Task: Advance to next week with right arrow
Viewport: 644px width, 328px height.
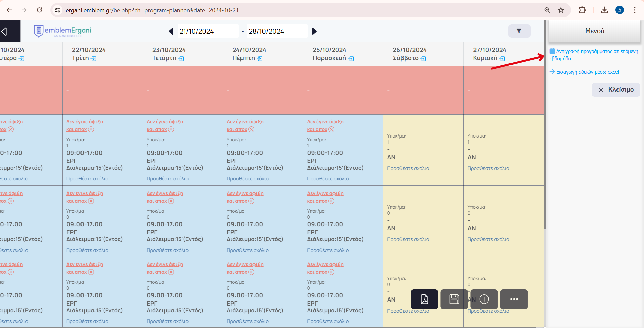Action: click(314, 31)
